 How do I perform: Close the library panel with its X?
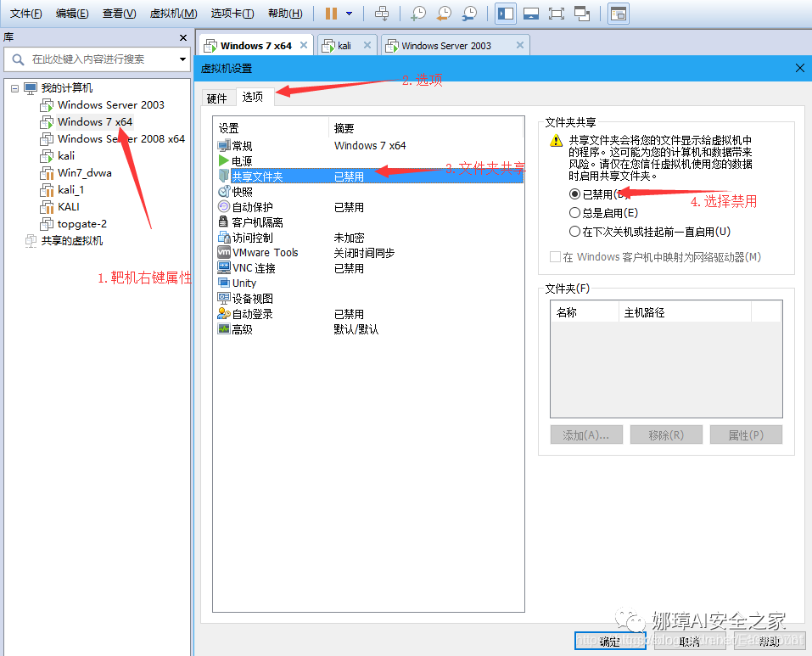pyautogui.click(x=182, y=38)
